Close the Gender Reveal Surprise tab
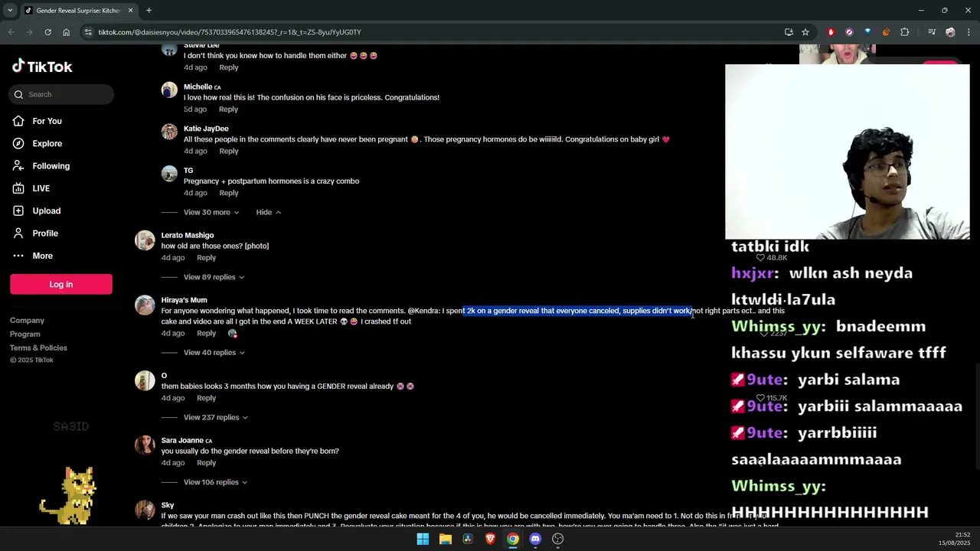The width and height of the screenshot is (980, 551). coord(130,11)
